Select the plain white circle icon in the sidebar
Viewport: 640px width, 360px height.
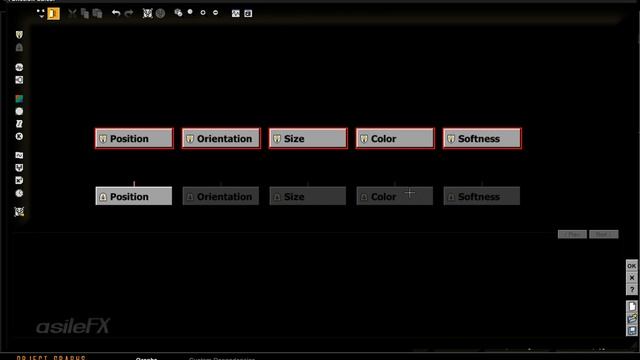point(19,111)
